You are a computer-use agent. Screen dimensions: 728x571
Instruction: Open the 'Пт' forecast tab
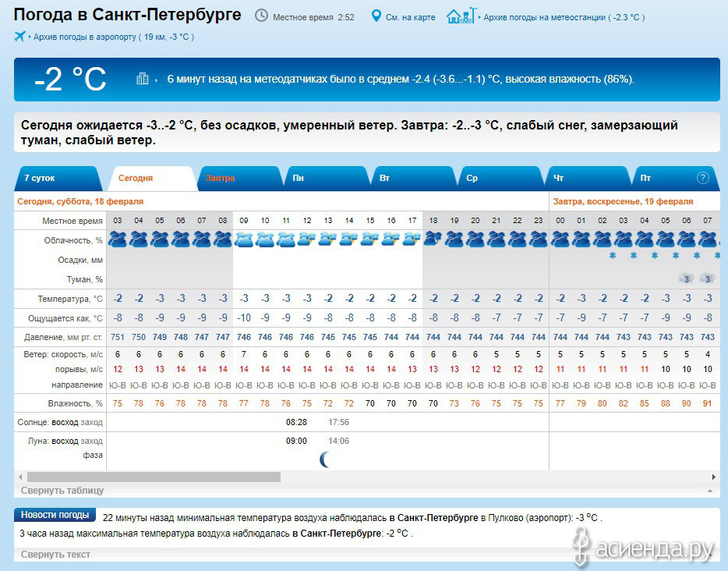[676, 179]
